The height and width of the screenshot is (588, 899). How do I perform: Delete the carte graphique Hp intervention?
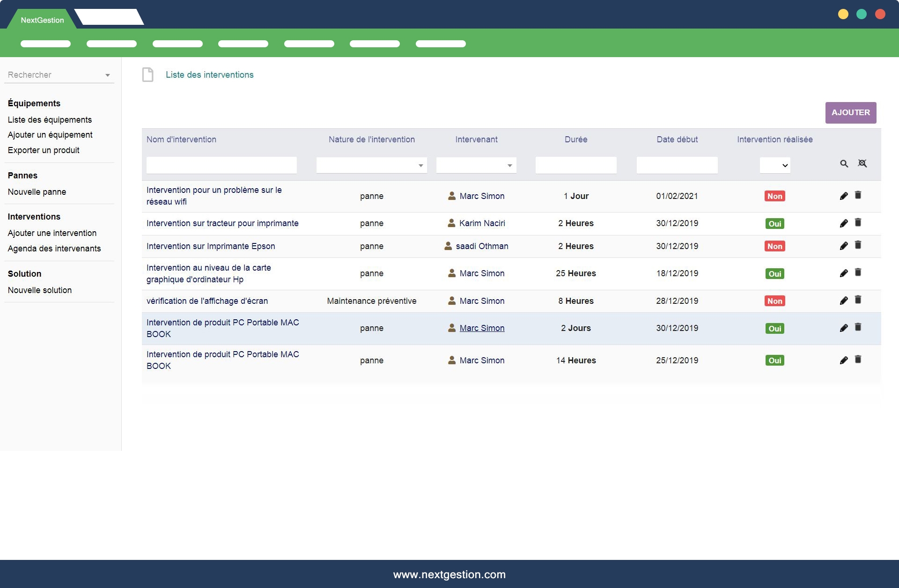click(x=858, y=272)
